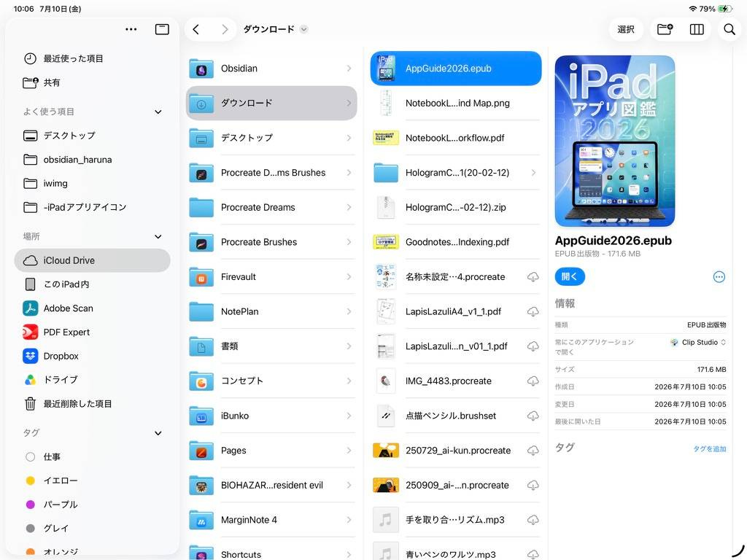Viewport: 747px width, 560px height.
Task: Open -iPadアプリアイコン favorite in sidebar
Action: pyautogui.click(x=93, y=207)
